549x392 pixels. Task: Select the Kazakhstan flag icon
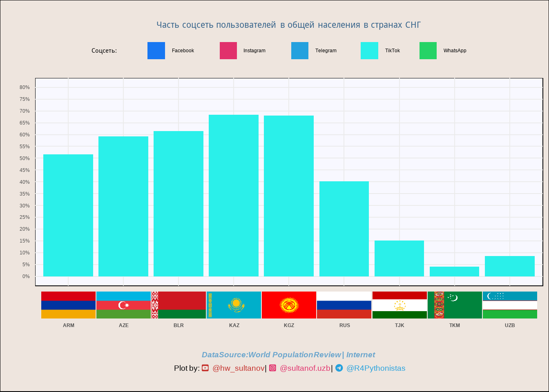(234, 305)
